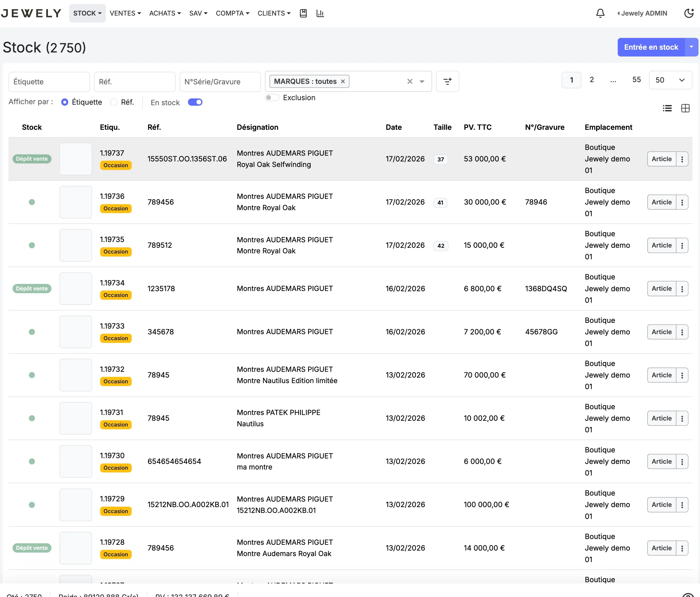Open thumbnail image for item 1.19732
700x597 pixels.
[76, 375]
